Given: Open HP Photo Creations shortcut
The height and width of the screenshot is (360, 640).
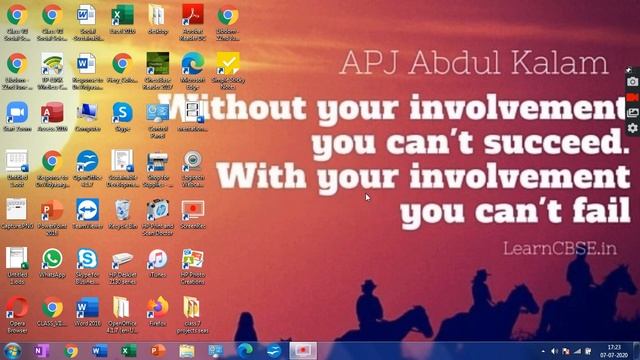Looking at the screenshot, I should [193, 266].
